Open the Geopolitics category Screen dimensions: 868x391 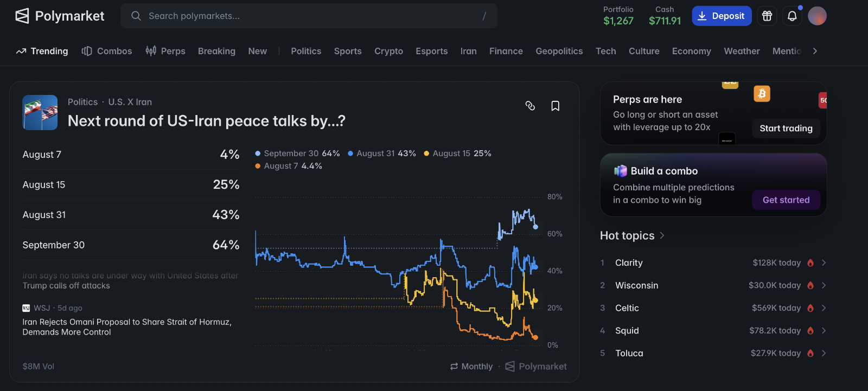tap(559, 51)
